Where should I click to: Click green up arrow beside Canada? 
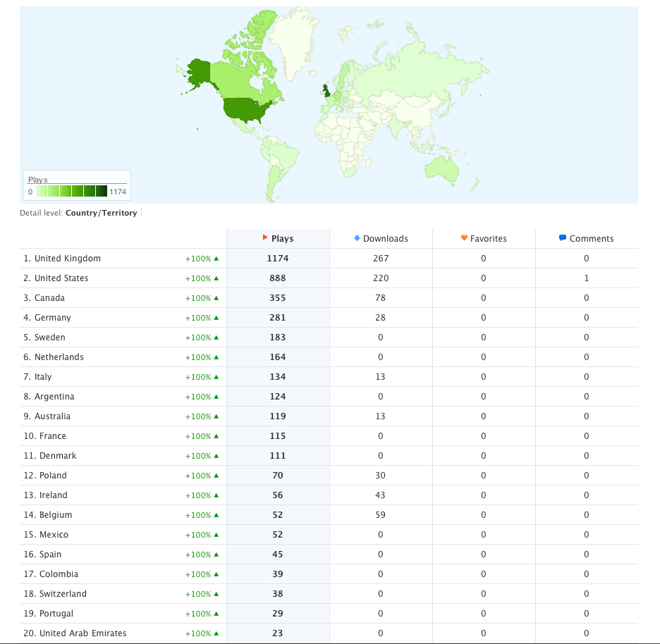pyautogui.click(x=216, y=298)
